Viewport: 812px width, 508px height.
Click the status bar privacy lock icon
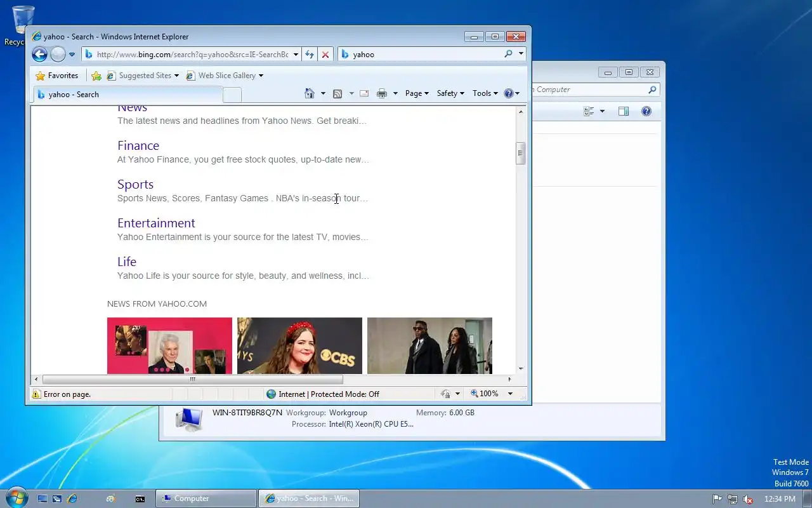(x=446, y=394)
